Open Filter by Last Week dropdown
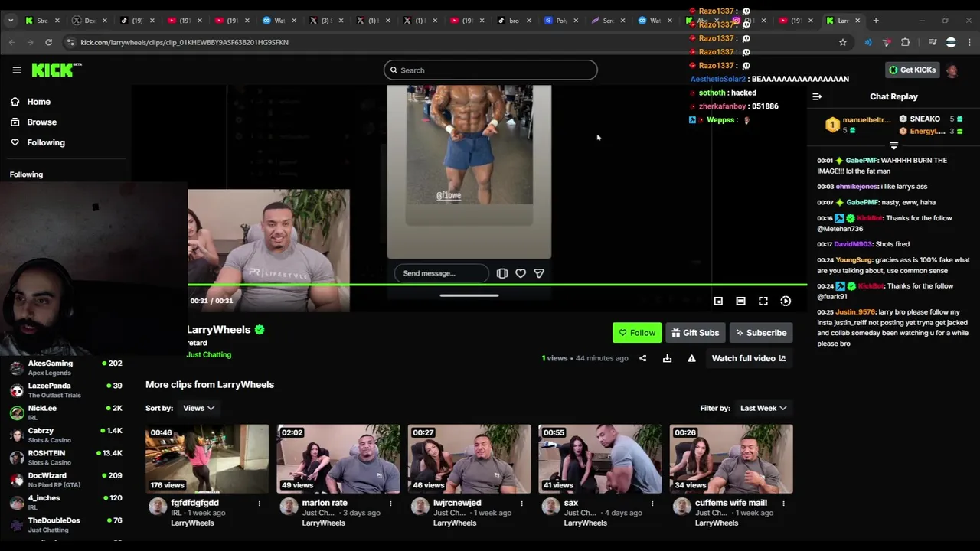This screenshot has height=551, width=980. (x=763, y=409)
